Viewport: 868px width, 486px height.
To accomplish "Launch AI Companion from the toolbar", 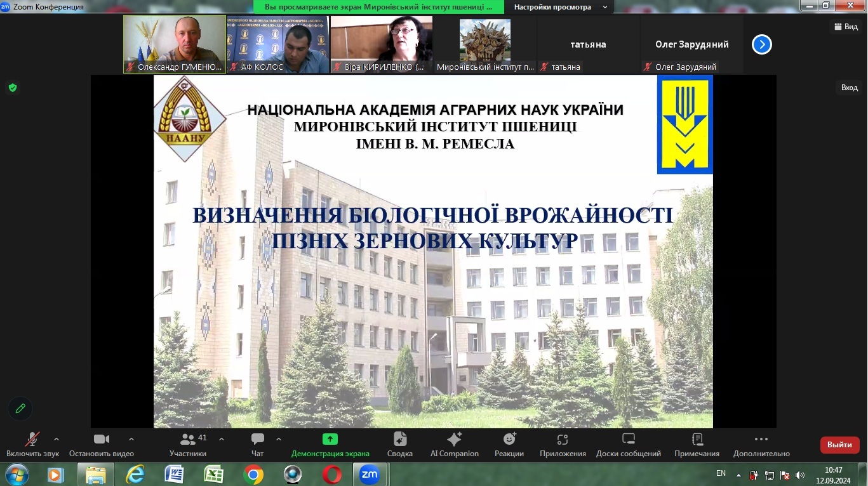I will pyautogui.click(x=455, y=445).
